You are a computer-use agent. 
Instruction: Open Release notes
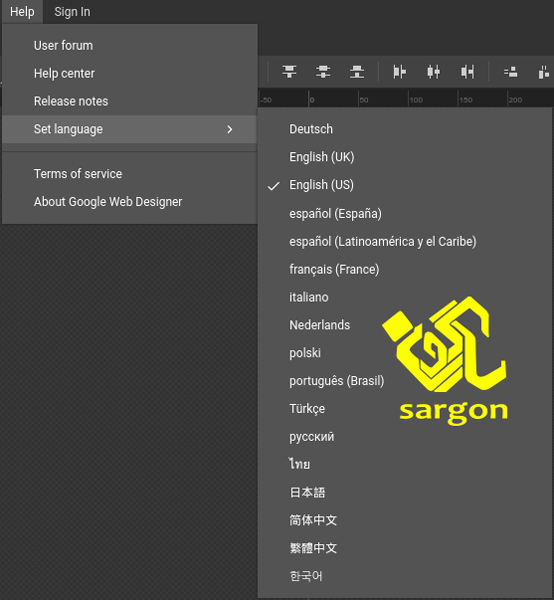click(x=130, y=101)
